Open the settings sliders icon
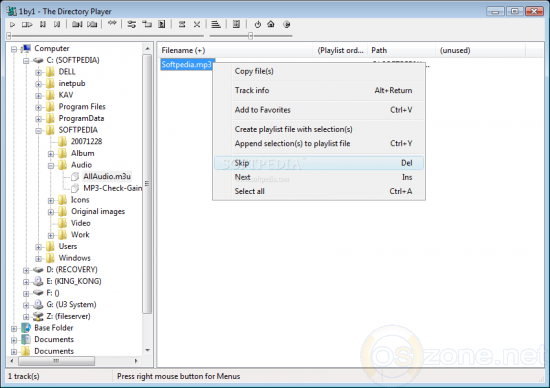Image resolution: width=550 pixels, height=388 pixels. (132, 25)
